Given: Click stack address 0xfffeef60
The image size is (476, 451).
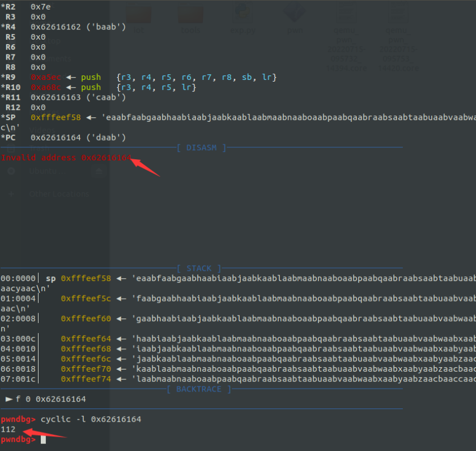Looking at the screenshot, I should click(86, 318).
